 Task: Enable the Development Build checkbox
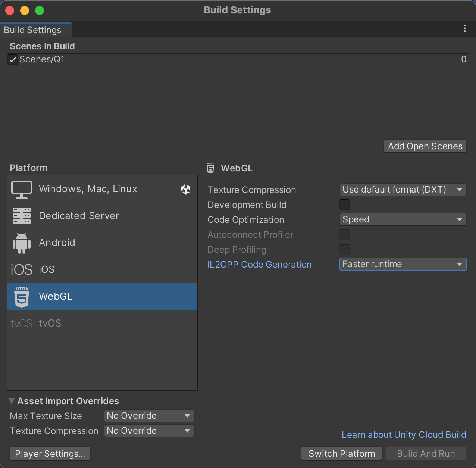tap(344, 205)
